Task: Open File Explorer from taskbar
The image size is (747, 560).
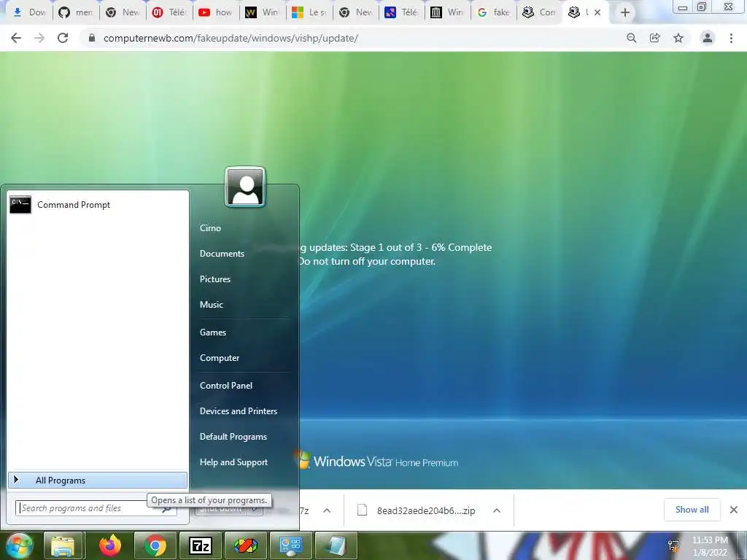Action: [x=63, y=545]
